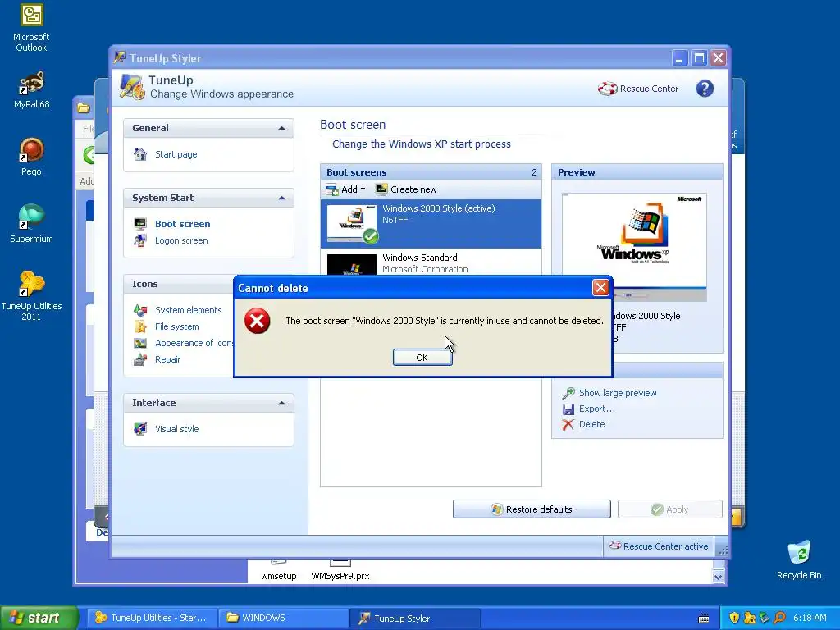Click the magnifier tray icon

point(779,618)
